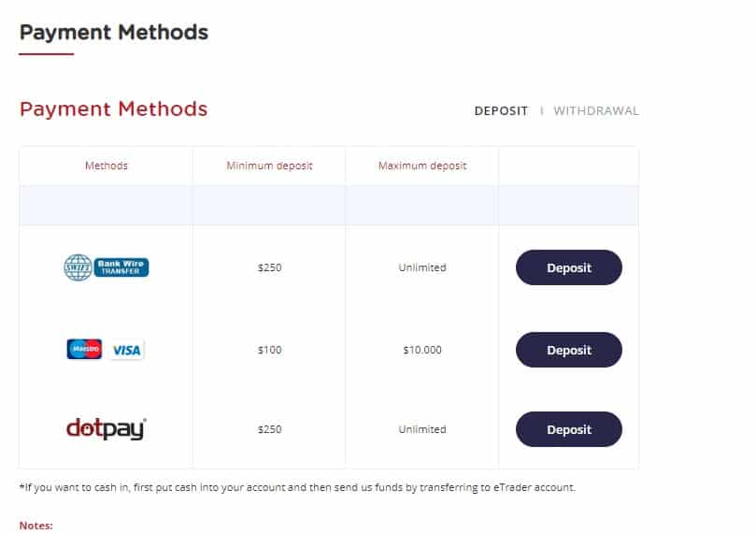Select the DEPOSIT tab

coord(501,111)
